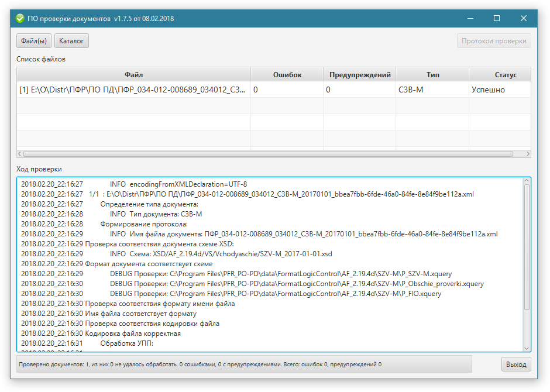Click the DEBUG line ending with P_FIO.xquery
The image size is (550, 392).
click(x=231, y=294)
